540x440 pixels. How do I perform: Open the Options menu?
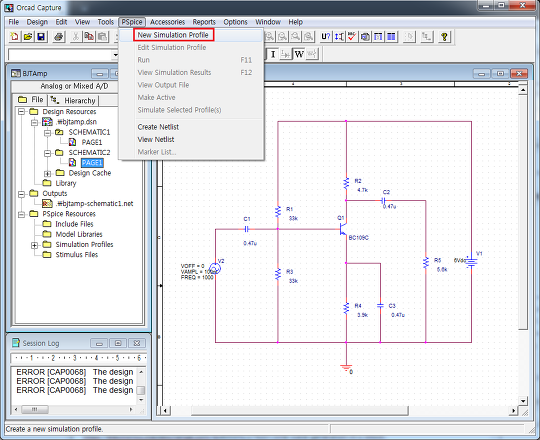coord(235,22)
